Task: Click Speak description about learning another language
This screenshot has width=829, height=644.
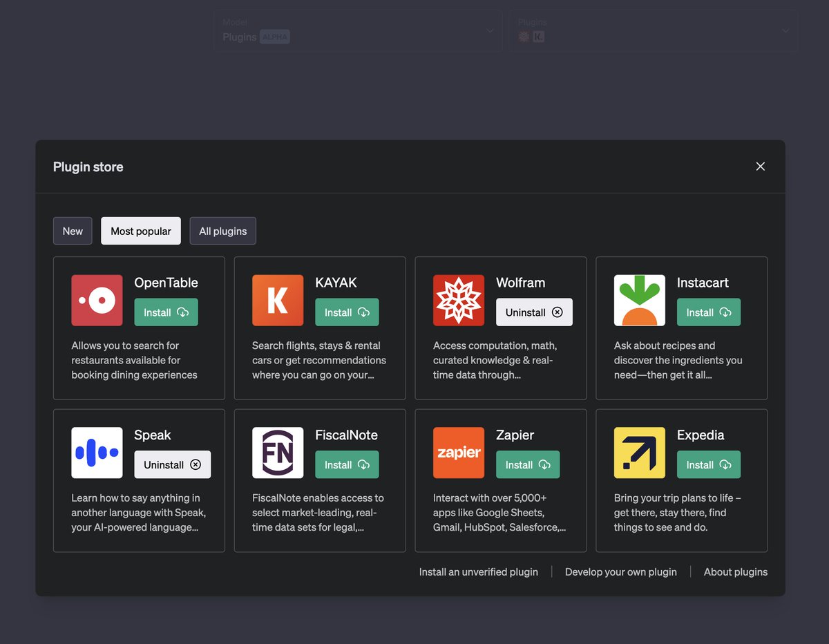Action: (x=139, y=513)
